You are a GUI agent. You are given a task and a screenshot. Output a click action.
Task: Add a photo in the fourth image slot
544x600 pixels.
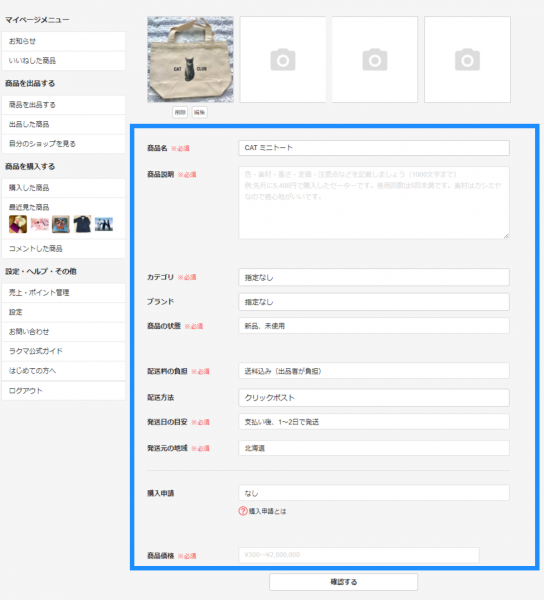point(467,59)
